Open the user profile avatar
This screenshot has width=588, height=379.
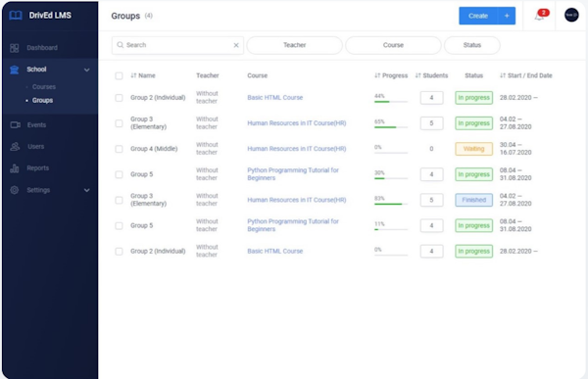pyautogui.click(x=571, y=15)
